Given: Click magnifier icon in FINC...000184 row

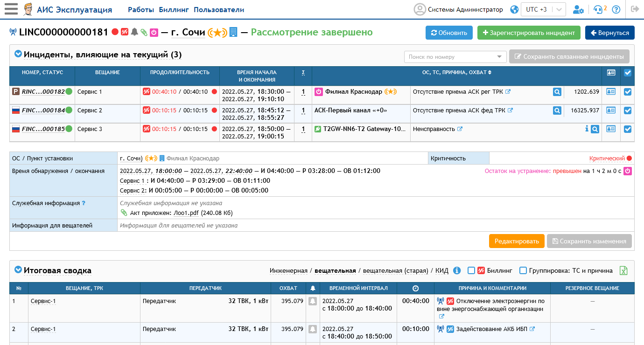Looking at the screenshot, I should coord(557,110).
